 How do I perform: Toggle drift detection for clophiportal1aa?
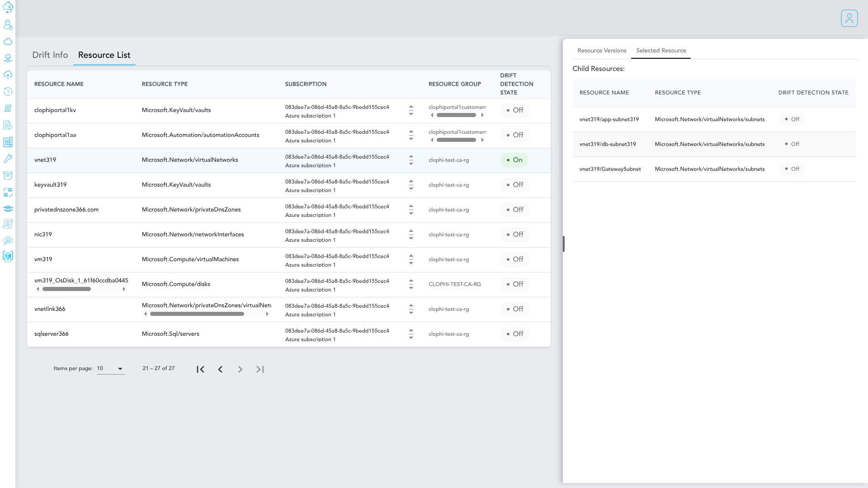click(514, 135)
